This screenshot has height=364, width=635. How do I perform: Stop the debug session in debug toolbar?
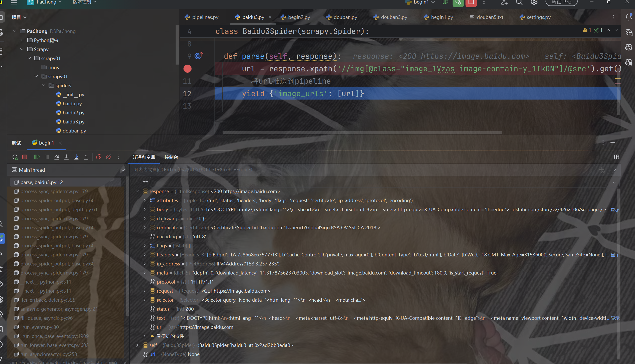(x=25, y=157)
